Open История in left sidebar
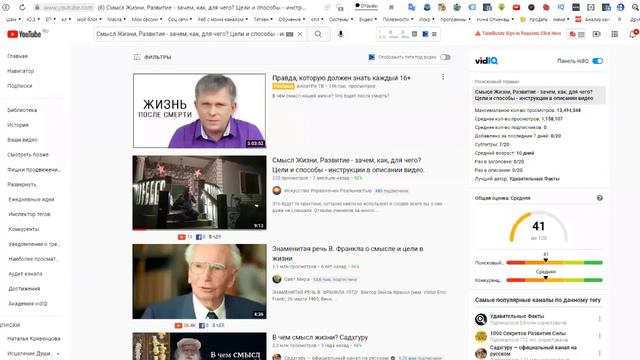 pos(18,125)
